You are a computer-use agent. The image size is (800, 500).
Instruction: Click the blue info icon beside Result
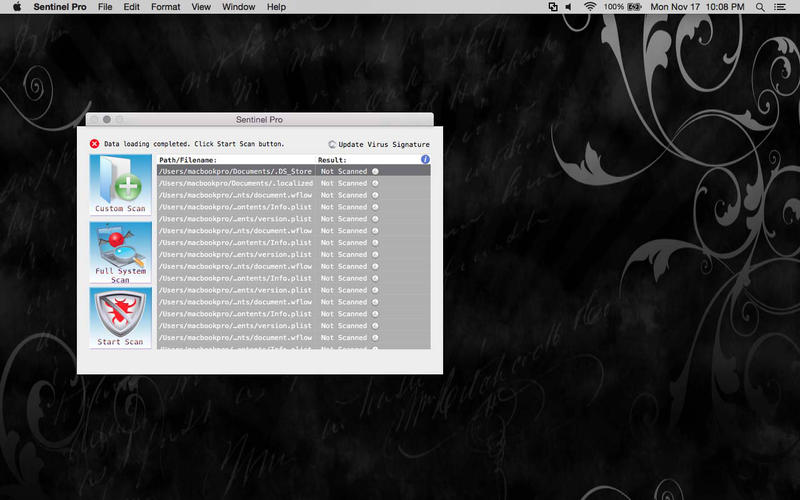pos(425,159)
